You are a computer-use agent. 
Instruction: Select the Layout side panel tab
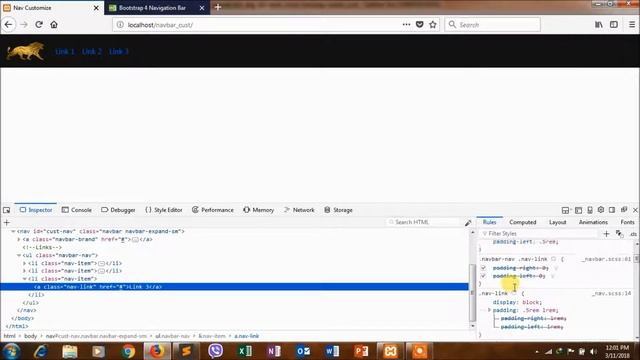click(557, 222)
